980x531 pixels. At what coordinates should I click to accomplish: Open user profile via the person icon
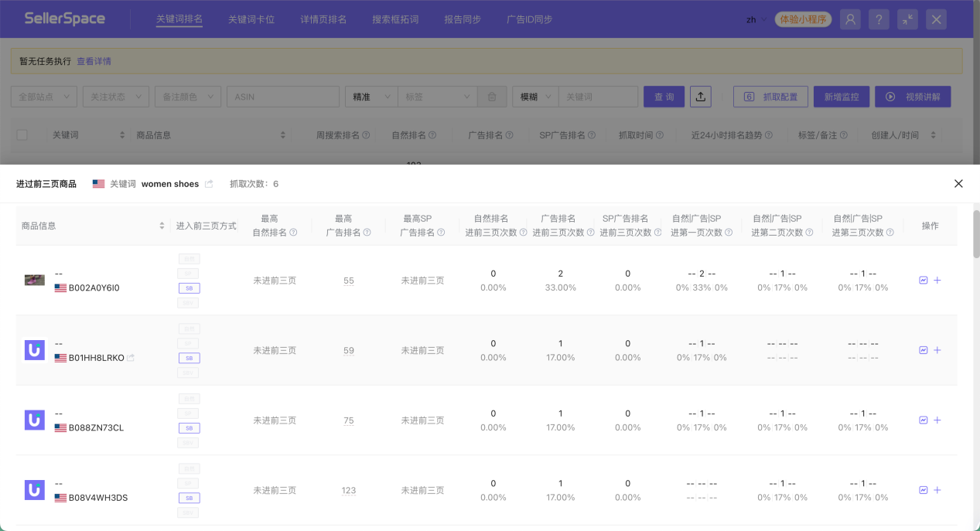tap(850, 19)
